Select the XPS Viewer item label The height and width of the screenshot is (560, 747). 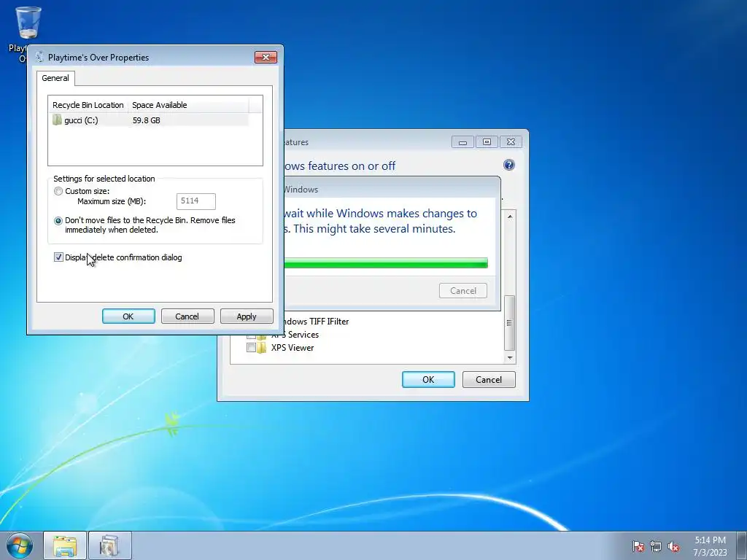tap(293, 348)
